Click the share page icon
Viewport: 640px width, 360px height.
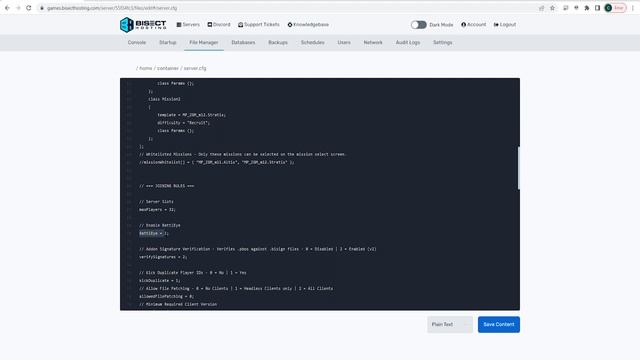(541, 8)
